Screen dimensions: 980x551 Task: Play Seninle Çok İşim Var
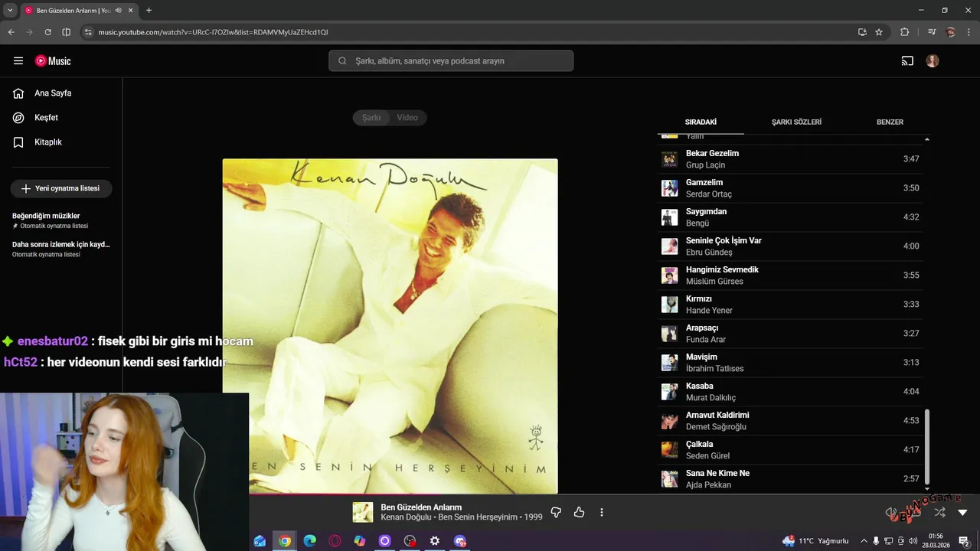[790, 246]
